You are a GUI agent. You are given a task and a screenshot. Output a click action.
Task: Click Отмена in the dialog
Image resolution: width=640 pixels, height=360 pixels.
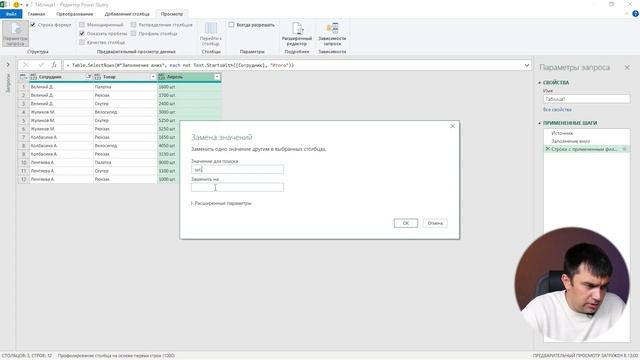pos(435,223)
